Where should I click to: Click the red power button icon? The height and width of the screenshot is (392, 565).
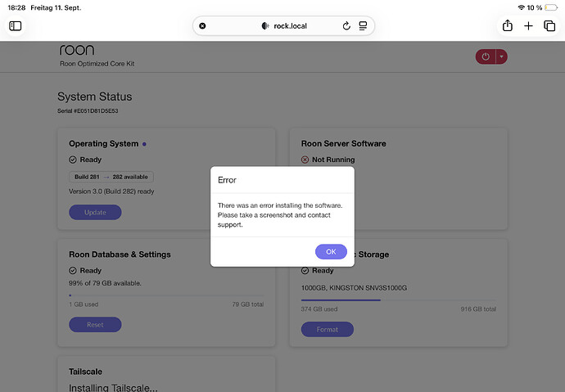tap(486, 56)
